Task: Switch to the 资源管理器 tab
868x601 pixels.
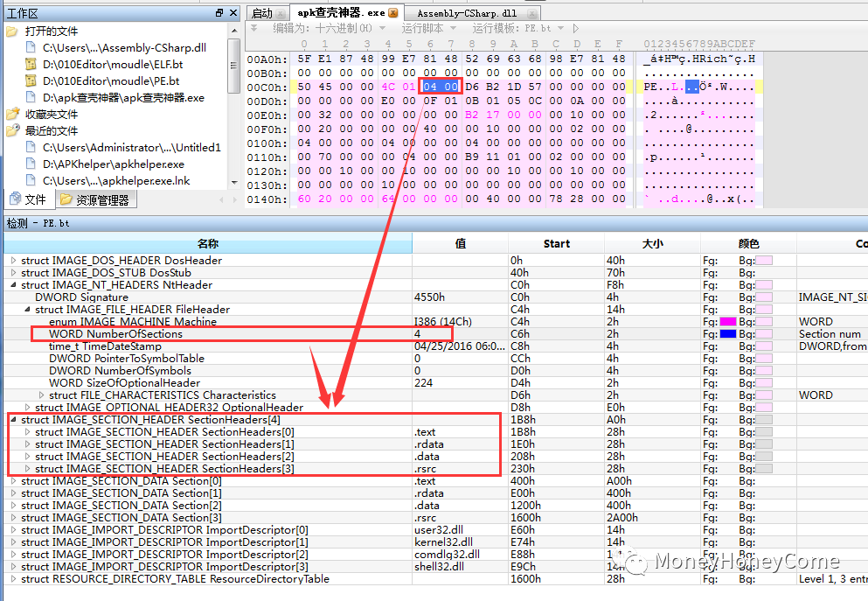Action: tap(95, 199)
